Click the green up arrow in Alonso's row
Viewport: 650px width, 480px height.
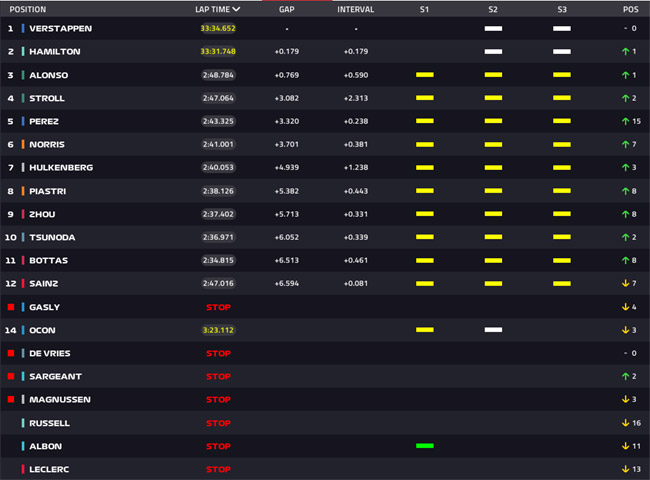(626, 75)
